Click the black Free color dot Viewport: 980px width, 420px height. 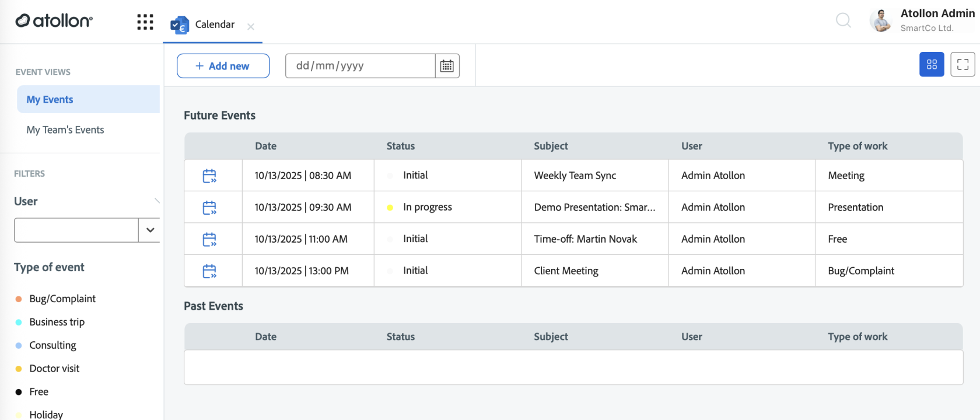coord(19,392)
